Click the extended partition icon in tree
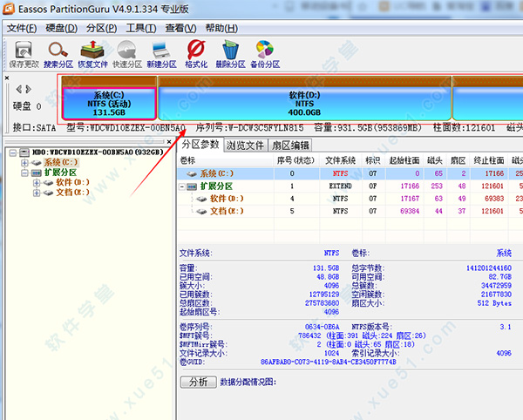 click(37, 173)
